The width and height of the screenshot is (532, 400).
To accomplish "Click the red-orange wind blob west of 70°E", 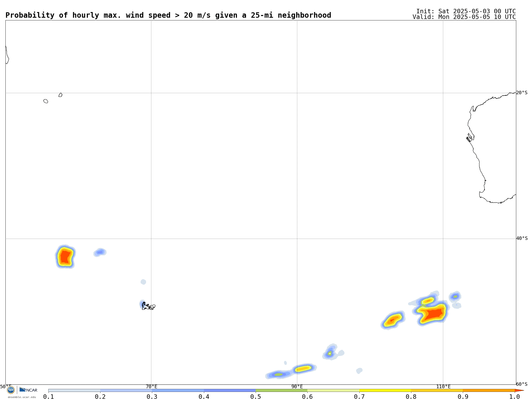I will 65,257.
